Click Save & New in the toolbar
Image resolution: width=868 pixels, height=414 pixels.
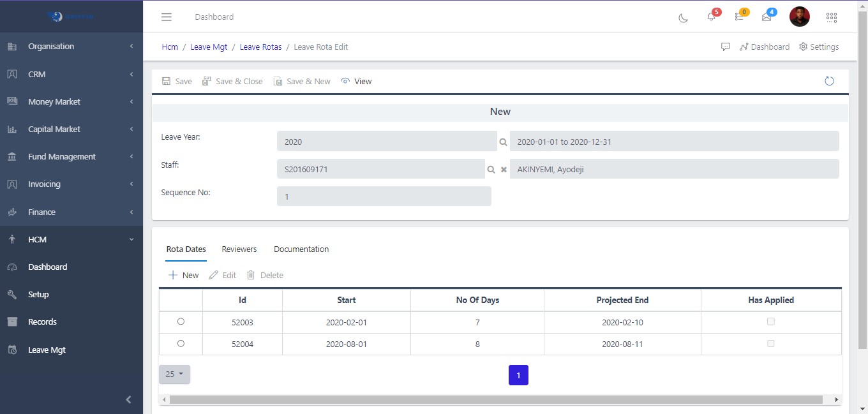point(302,81)
